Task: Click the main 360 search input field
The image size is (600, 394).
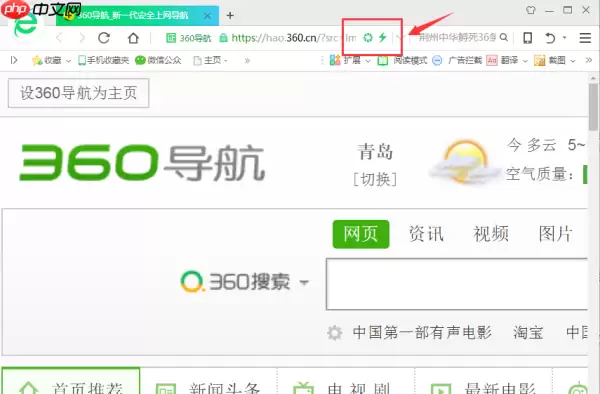Action: click(x=457, y=284)
